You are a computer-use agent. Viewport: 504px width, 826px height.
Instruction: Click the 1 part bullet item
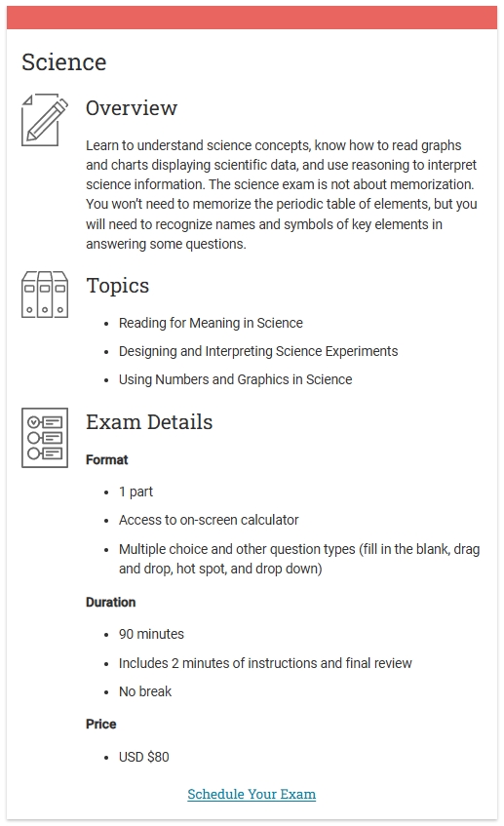point(136,492)
